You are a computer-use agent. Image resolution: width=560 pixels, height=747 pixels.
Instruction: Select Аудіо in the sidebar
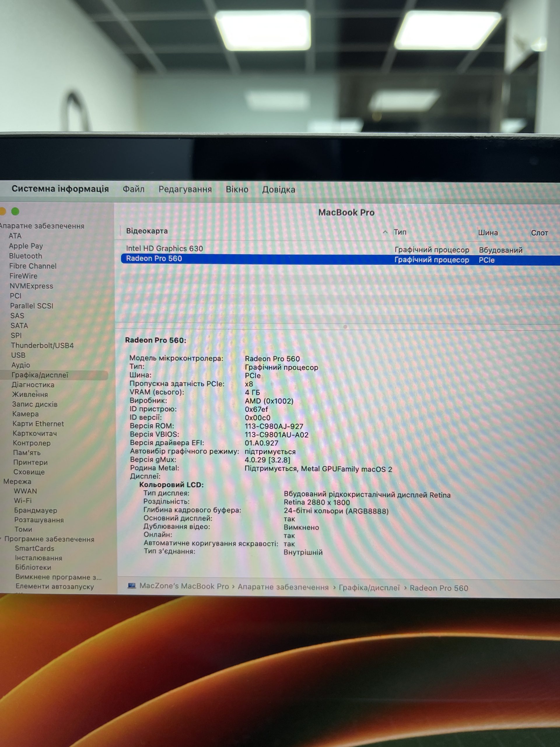21,365
